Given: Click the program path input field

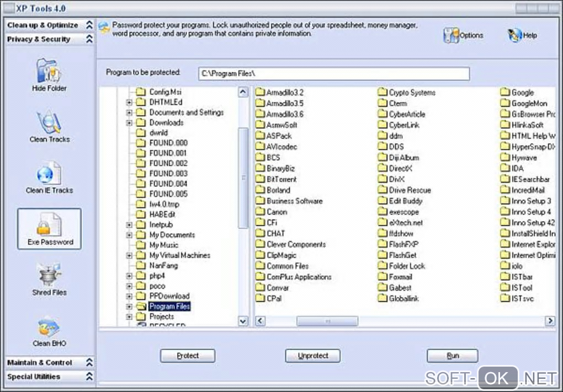Looking at the screenshot, I should [333, 73].
